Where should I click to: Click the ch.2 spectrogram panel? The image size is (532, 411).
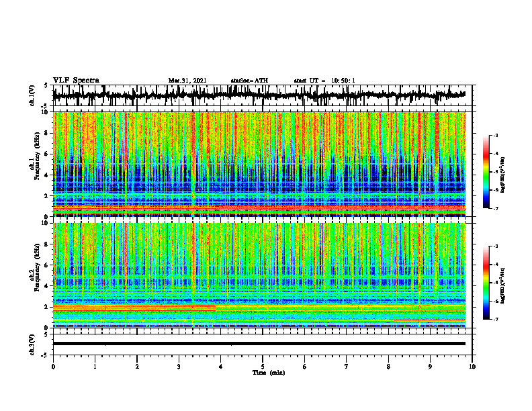(259, 275)
